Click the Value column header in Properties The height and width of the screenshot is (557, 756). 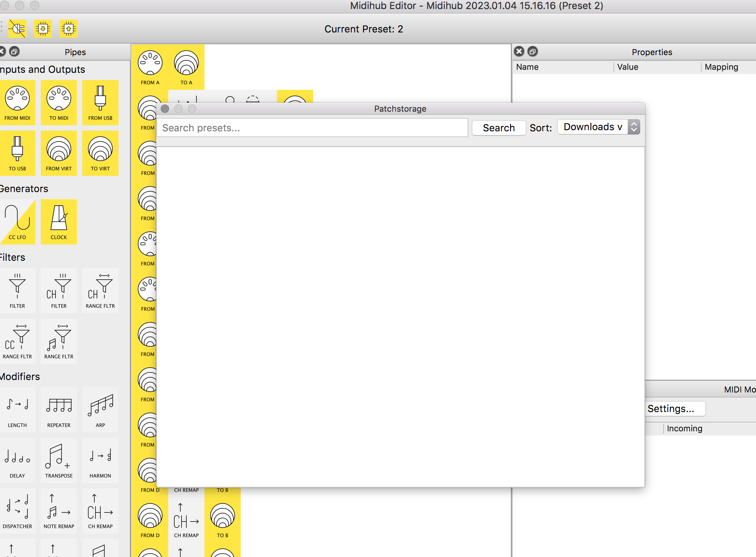pos(657,67)
